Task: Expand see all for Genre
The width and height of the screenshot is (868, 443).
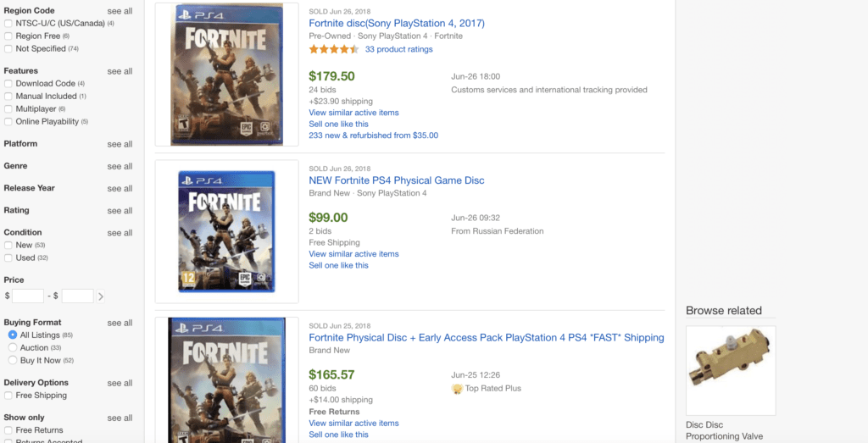Action: pyautogui.click(x=120, y=166)
